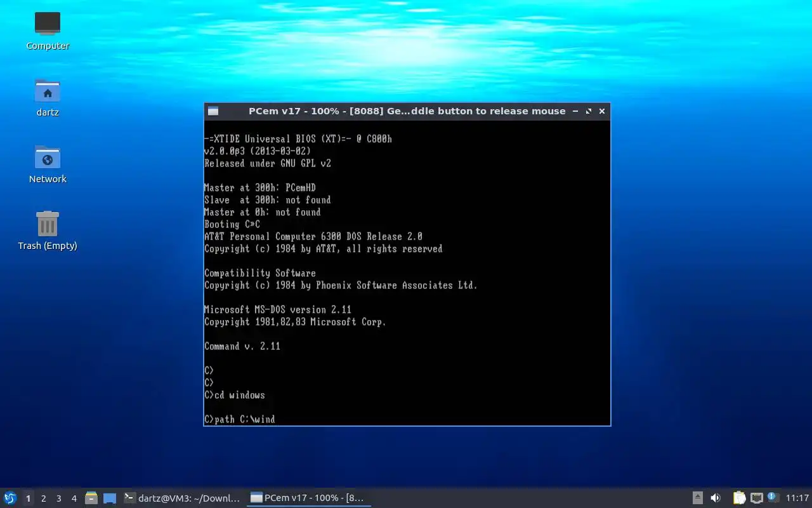Minimize the PCem window

(x=575, y=111)
